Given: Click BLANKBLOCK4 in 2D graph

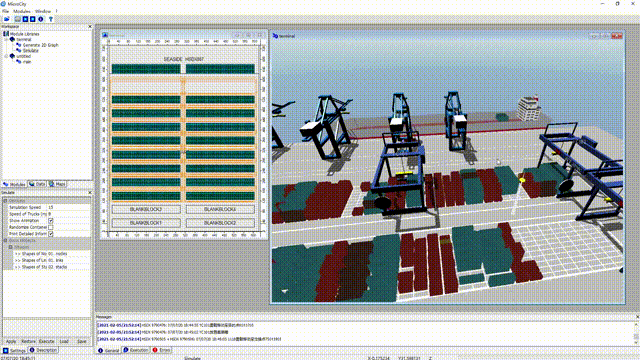Looking at the screenshot, I should click(220, 209).
